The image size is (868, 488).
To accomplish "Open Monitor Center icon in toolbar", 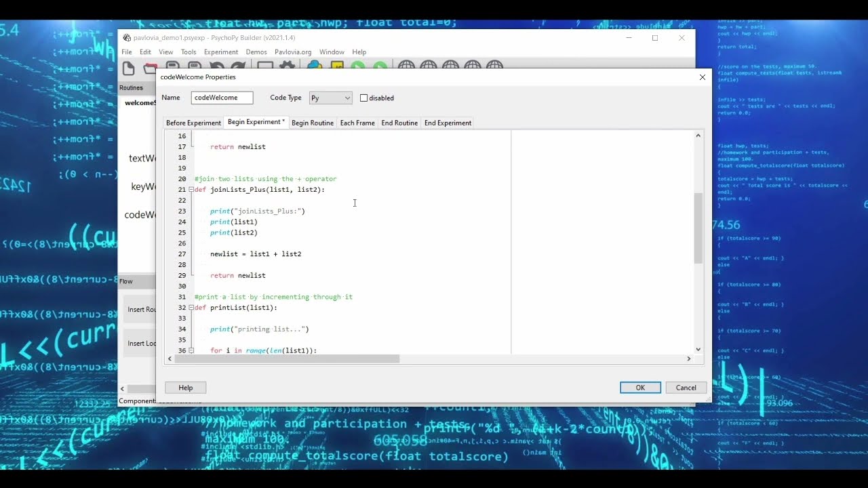I will [265, 66].
